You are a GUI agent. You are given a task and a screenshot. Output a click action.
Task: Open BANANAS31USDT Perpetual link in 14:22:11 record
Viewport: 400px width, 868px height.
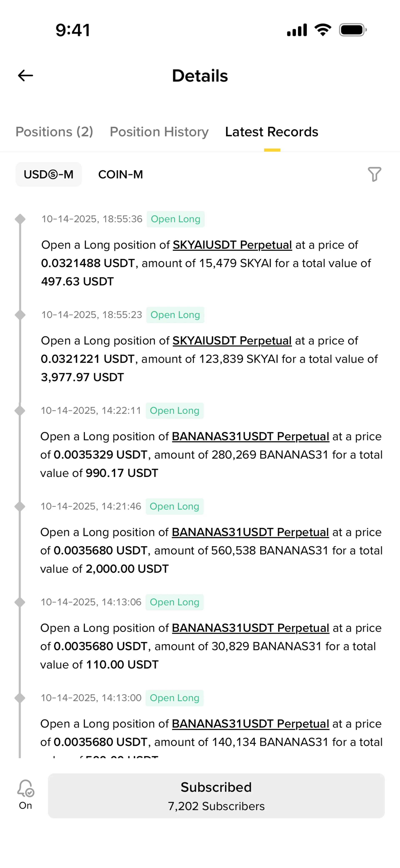(250, 436)
